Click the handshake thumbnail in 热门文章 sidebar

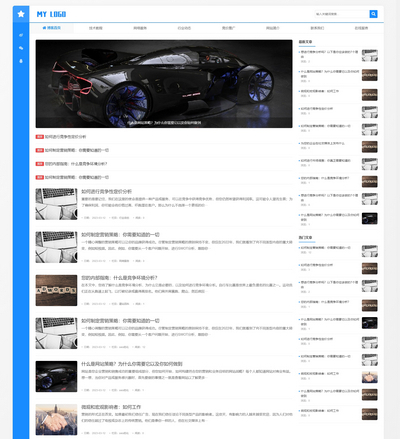pyautogui.click(x=370, y=377)
